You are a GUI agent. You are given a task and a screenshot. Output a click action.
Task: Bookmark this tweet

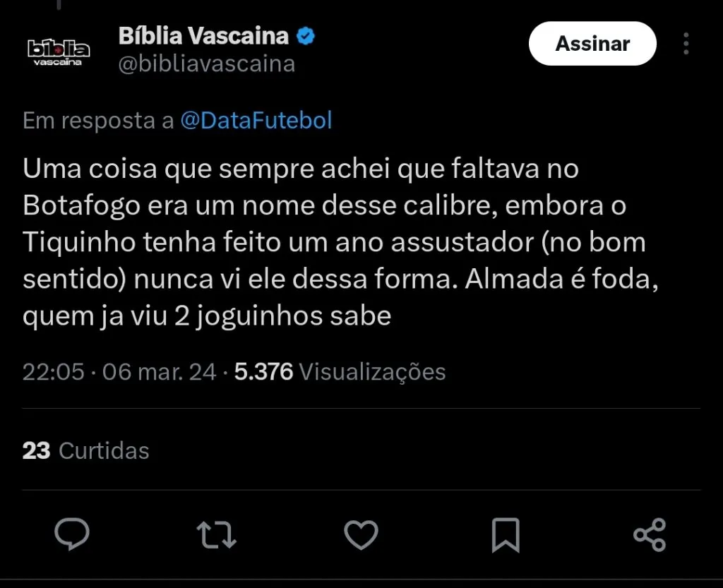coord(506,534)
